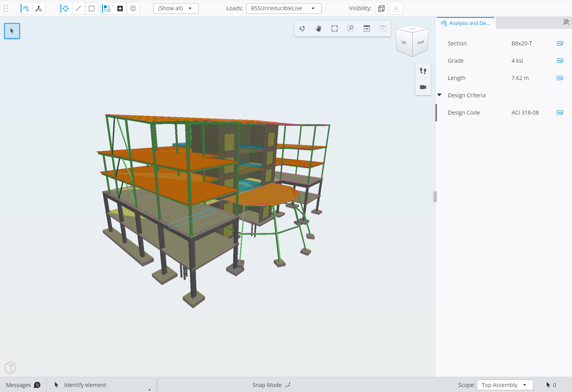Click the Front face of view cube
This screenshot has height=392, width=572.
[x=420, y=42]
